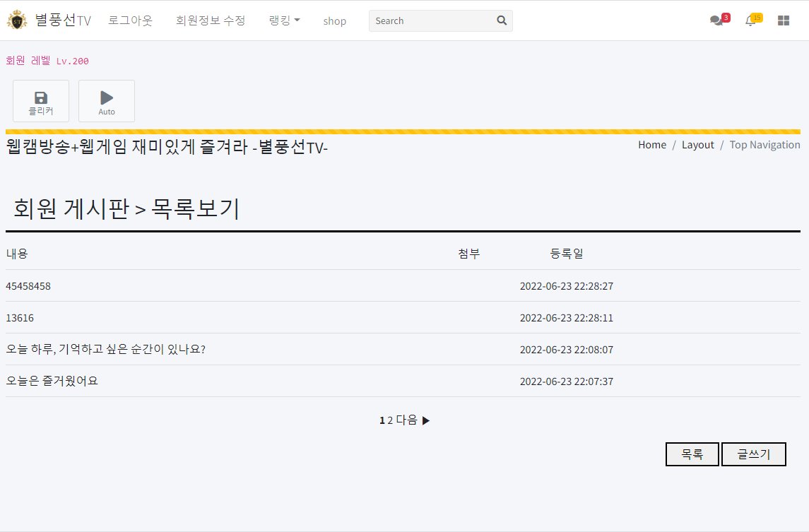Screen dimensions: 809x532
Task: Open the notifications bell icon
Action: click(750, 20)
